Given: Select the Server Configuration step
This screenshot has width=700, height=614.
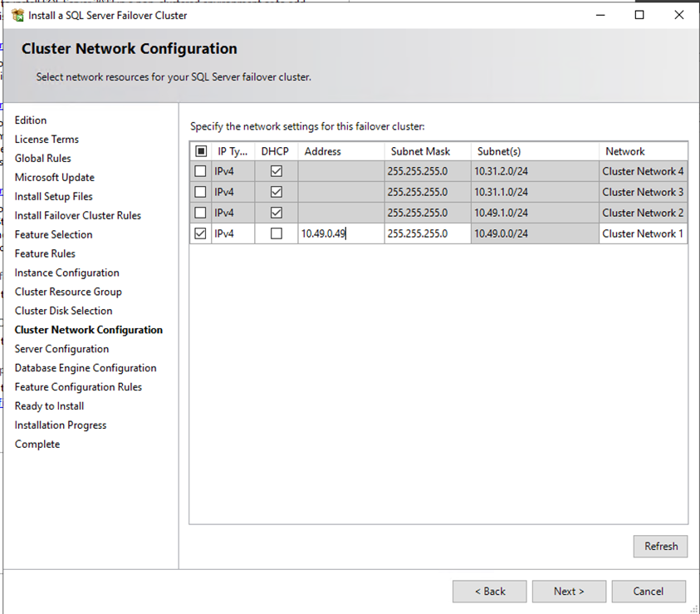Looking at the screenshot, I should [x=61, y=349].
